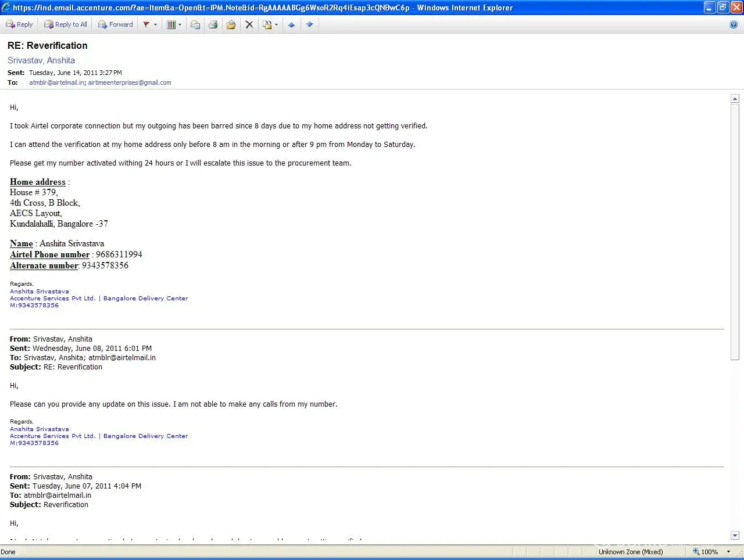This screenshot has width=744, height=560.
Task: Click the 'Sent: Wednesday, June 08, 2011' line
Action: (x=81, y=349)
